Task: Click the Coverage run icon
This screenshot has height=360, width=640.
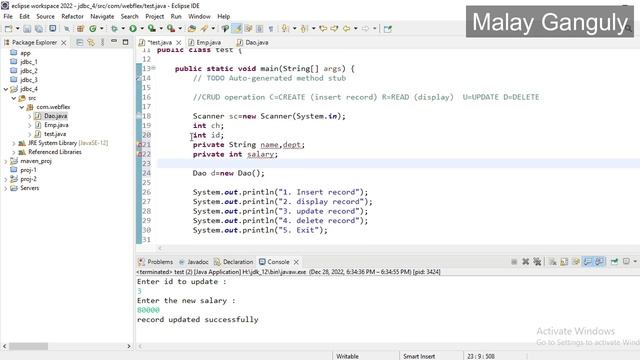Action: [x=152, y=29]
